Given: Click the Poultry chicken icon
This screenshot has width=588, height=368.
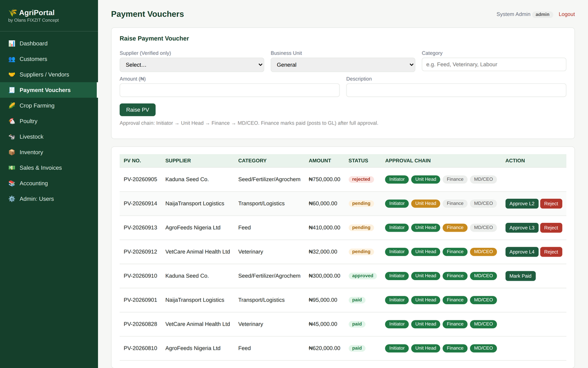Looking at the screenshot, I should [x=12, y=121].
